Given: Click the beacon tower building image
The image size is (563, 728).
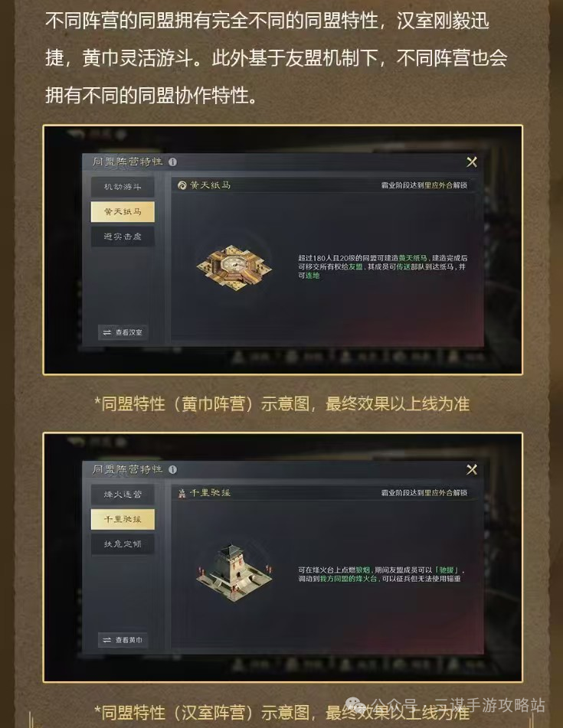Looking at the screenshot, I should click(234, 573).
